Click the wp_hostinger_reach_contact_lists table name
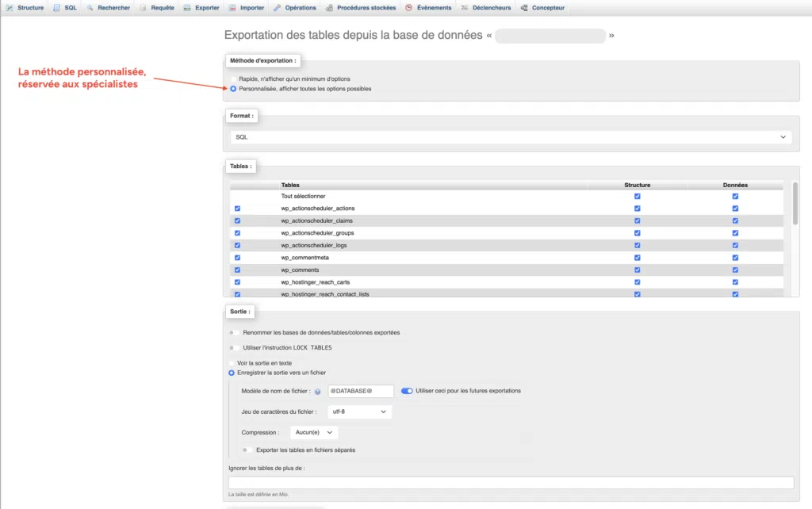The height and width of the screenshot is (509, 812). pyautogui.click(x=325, y=294)
